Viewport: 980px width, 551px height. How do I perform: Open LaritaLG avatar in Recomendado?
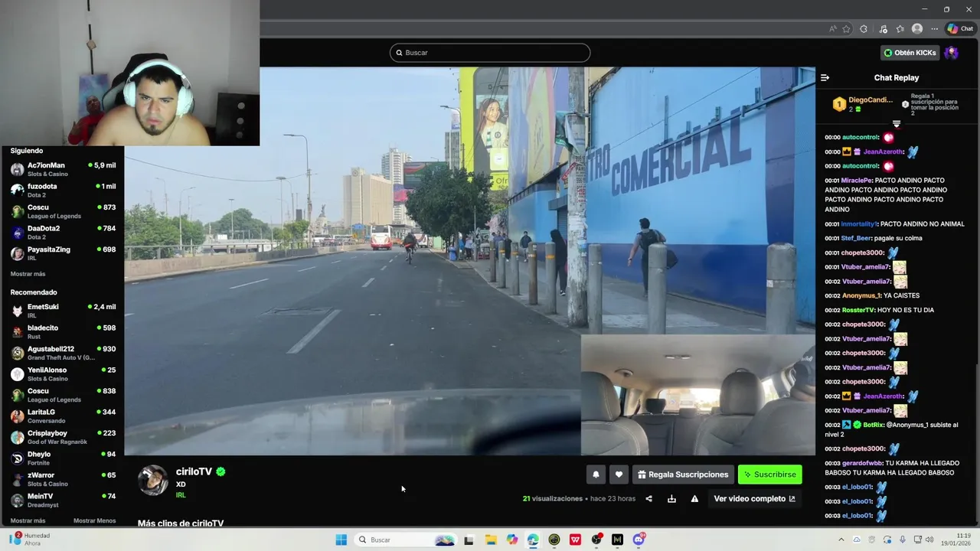(17, 416)
